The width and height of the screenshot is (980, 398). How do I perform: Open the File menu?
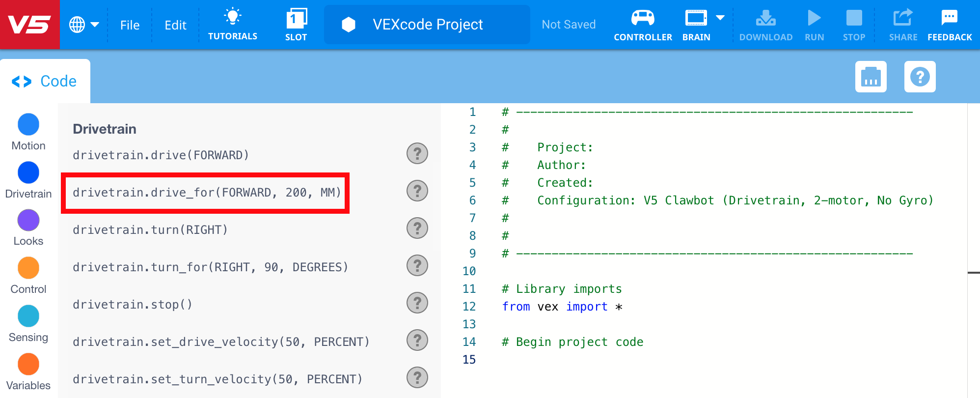click(130, 25)
